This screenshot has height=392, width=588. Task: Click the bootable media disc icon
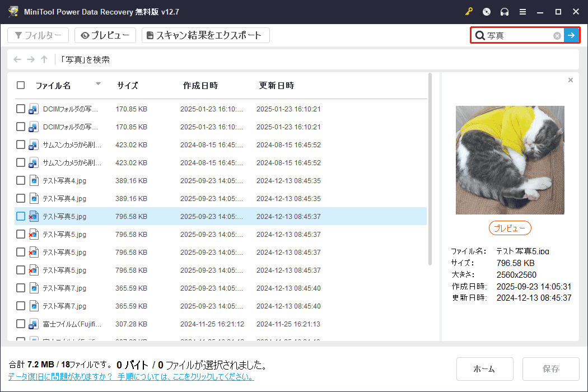point(486,11)
